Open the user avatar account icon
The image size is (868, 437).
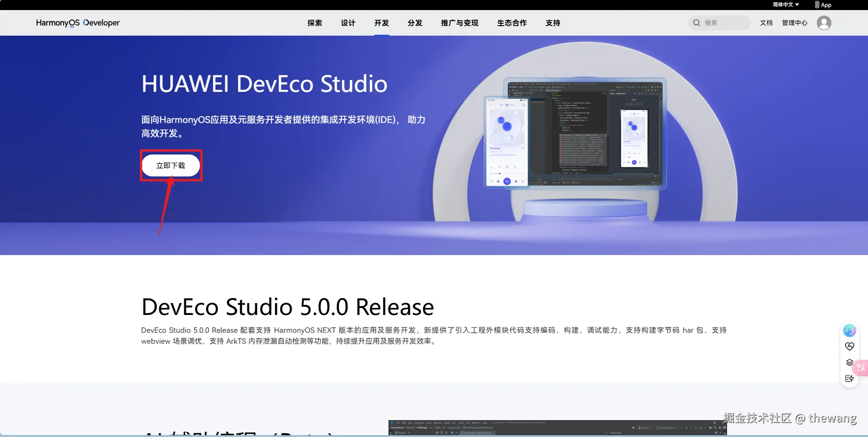coord(824,23)
